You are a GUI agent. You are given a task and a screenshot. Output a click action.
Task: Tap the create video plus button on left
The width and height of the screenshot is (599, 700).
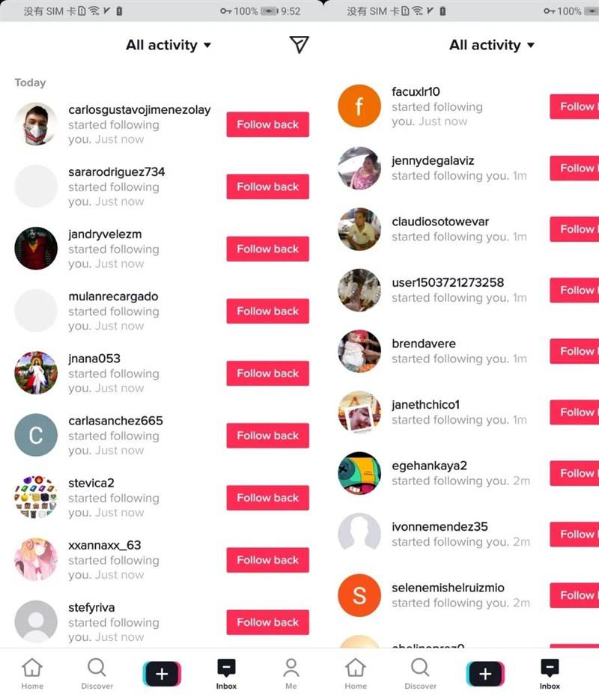(162, 674)
